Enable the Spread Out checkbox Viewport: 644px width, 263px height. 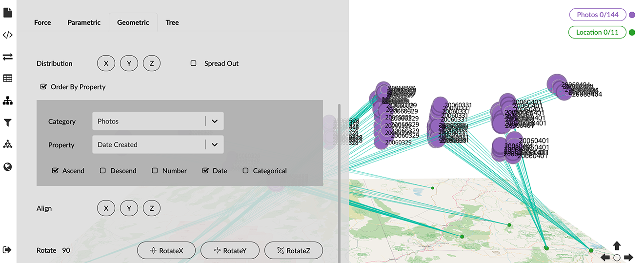pos(194,63)
